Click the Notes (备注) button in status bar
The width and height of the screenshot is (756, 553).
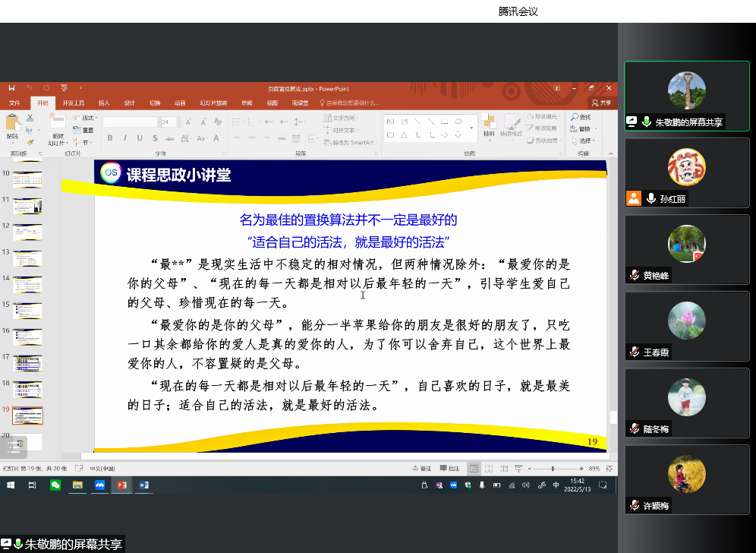[x=422, y=469]
